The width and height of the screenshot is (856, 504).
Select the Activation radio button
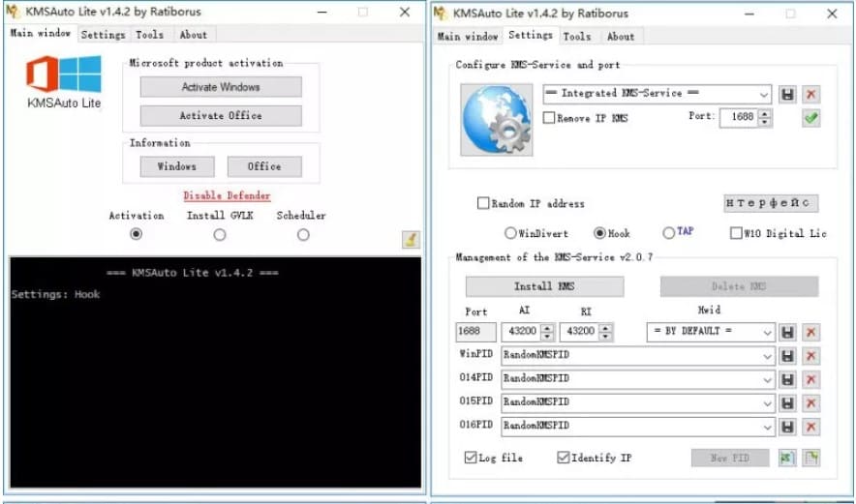[136, 234]
